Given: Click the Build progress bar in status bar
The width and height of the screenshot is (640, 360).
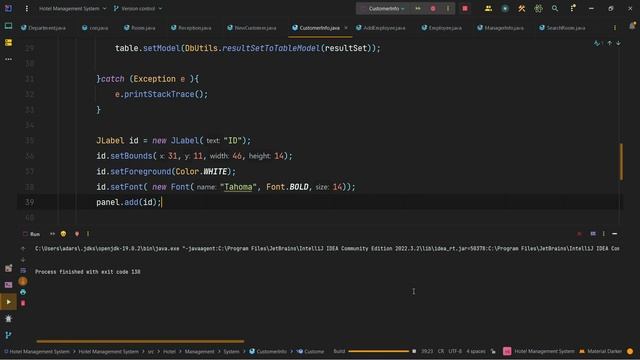Looking at the screenshot, I should click(378, 351).
